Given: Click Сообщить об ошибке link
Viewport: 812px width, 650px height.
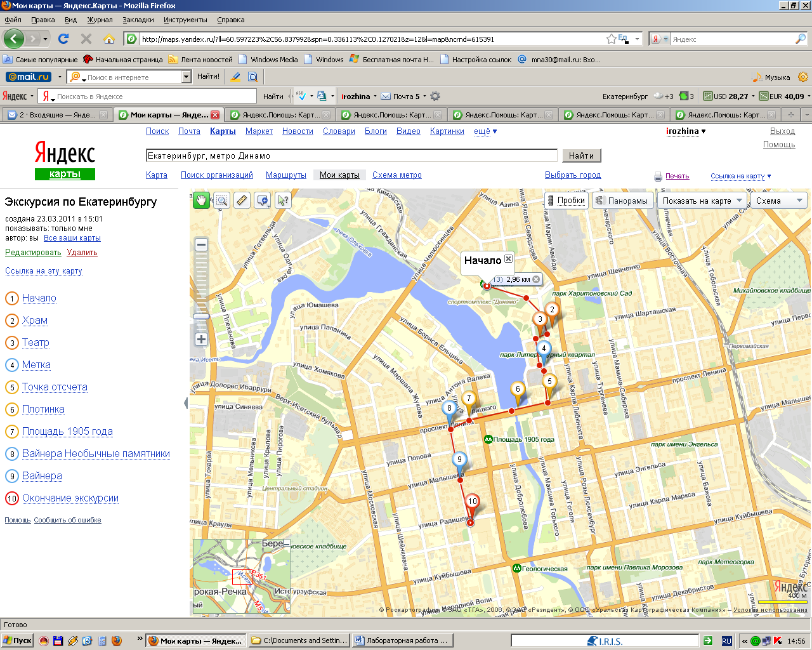Looking at the screenshot, I should [67, 520].
